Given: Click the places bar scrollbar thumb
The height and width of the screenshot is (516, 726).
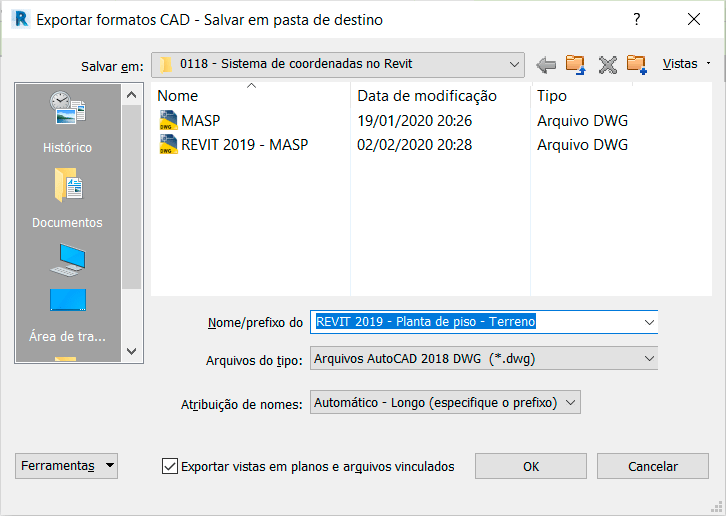Looking at the screenshot, I should 131,197.
